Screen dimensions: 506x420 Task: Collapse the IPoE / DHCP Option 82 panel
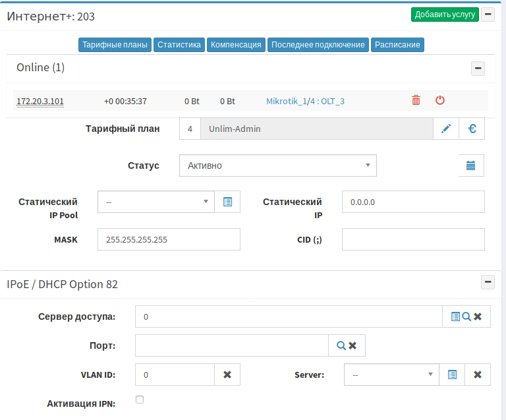point(488,282)
